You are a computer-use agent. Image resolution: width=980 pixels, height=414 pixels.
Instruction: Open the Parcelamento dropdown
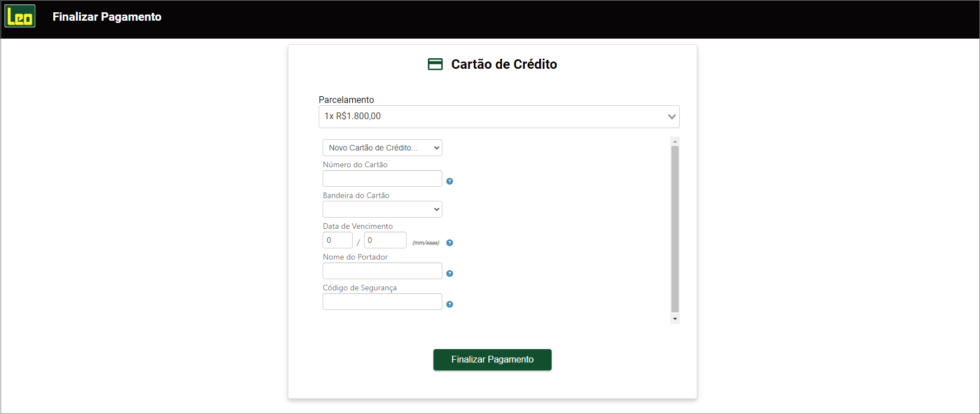coord(499,116)
